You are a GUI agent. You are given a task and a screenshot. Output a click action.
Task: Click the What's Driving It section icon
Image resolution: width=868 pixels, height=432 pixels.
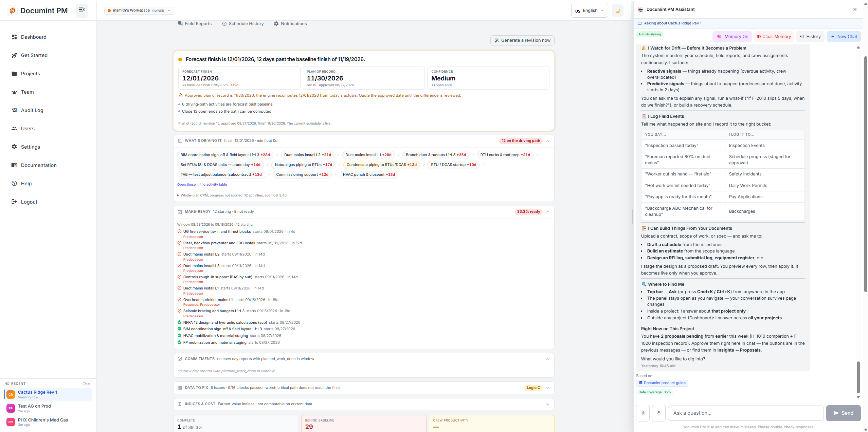[x=180, y=141]
